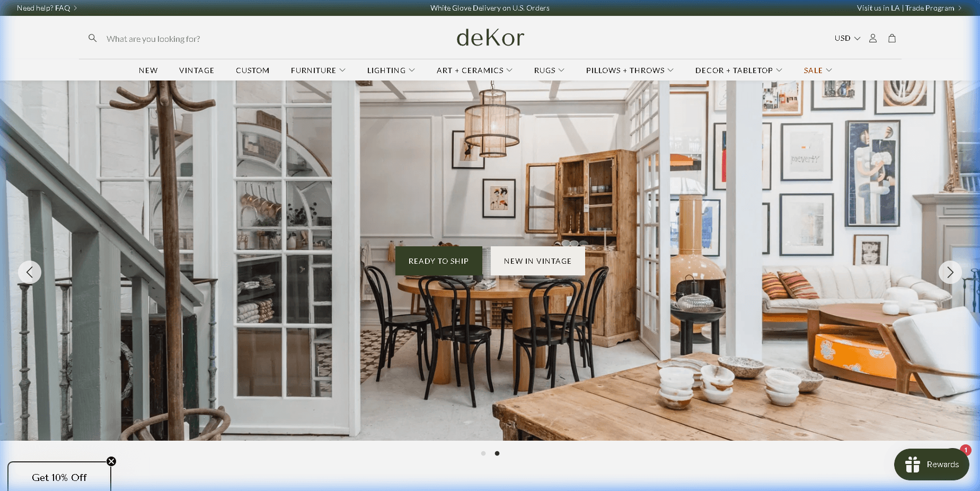The image size is (980, 491).
Task: Click the deKor logo
Action: click(490, 38)
